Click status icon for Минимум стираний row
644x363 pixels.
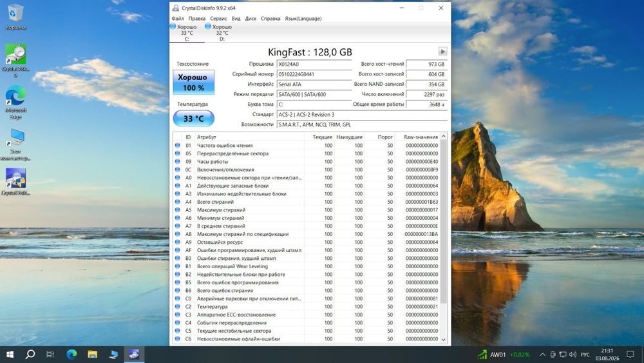(178, 218)
